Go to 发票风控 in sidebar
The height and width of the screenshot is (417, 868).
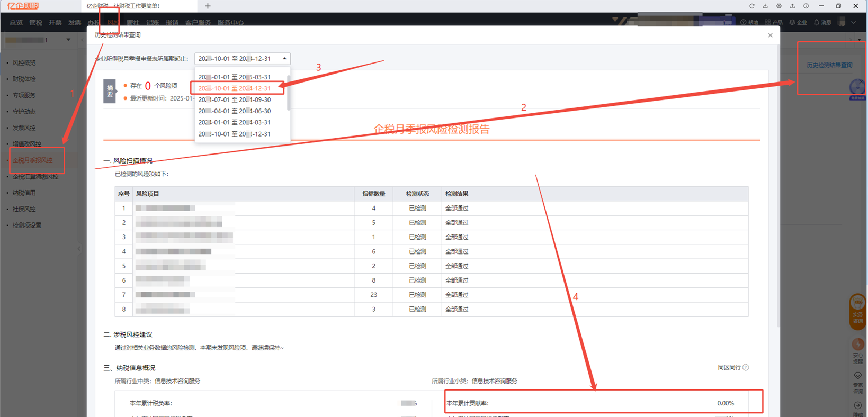pyautogui.click(x=24, y=128)
